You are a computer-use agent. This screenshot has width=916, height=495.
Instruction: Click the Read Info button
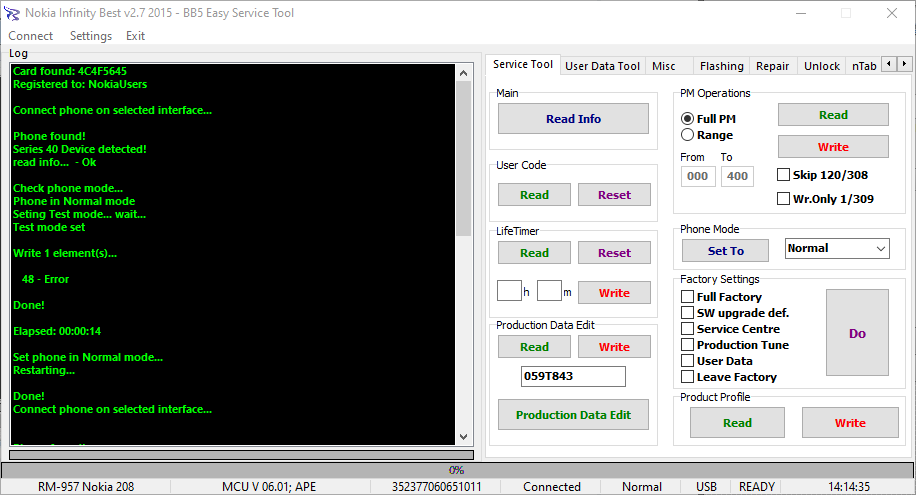coord(573,119)
